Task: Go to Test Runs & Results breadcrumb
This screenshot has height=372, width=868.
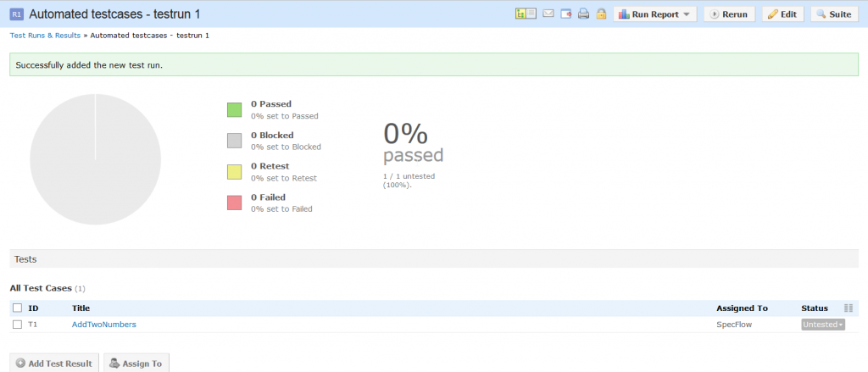Action: click(45, 36)
